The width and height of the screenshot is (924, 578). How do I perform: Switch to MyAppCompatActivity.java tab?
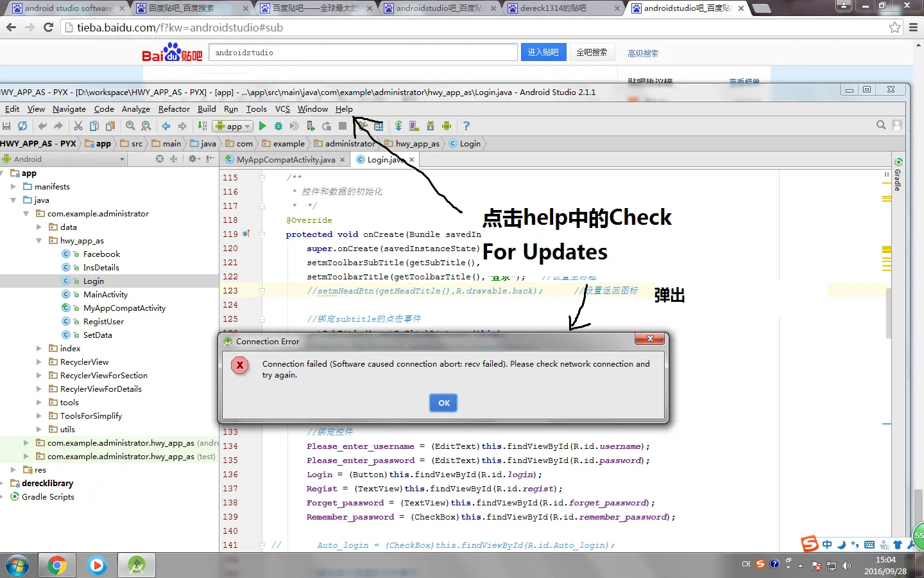[x=286, y=159]
